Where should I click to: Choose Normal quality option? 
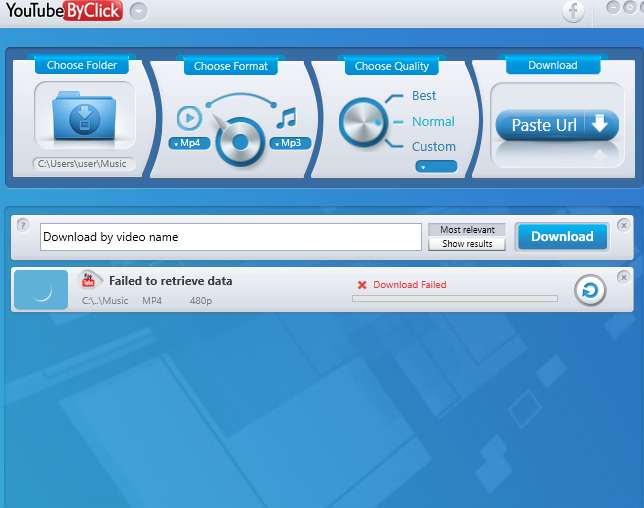click(433, 122)
